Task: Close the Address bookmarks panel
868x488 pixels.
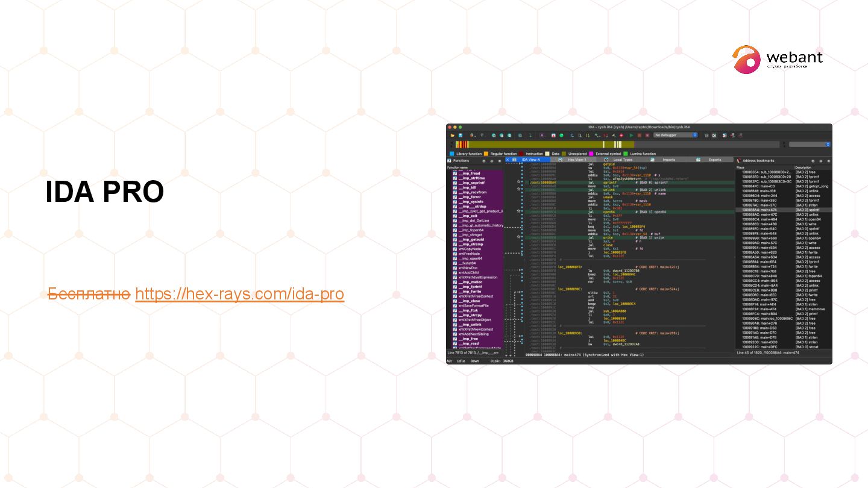Action: [828, 161]
